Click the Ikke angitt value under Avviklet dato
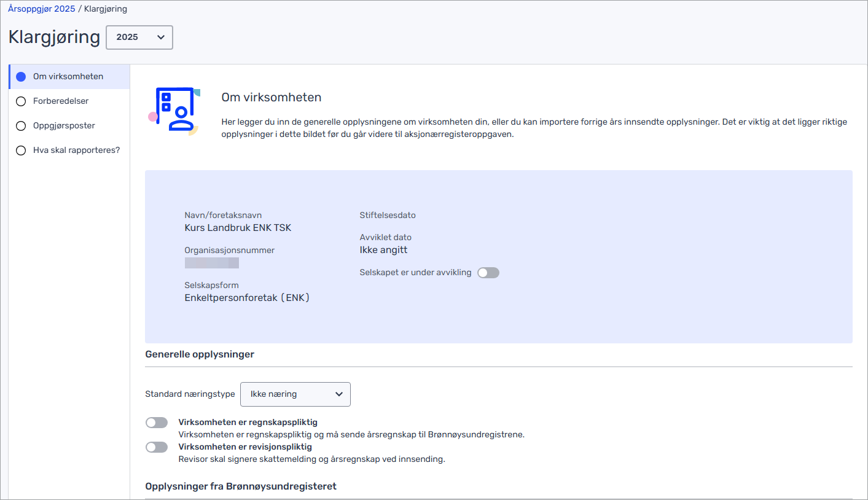868x500 pixels. (383, 250)
